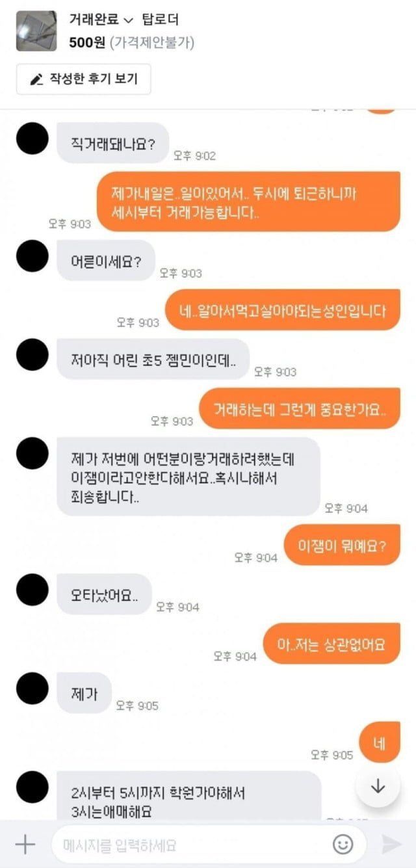Image resolution: width=416 pixels, height=868 pixels.
Task: Click the product thumbnail image
Action: pos(36,31)
